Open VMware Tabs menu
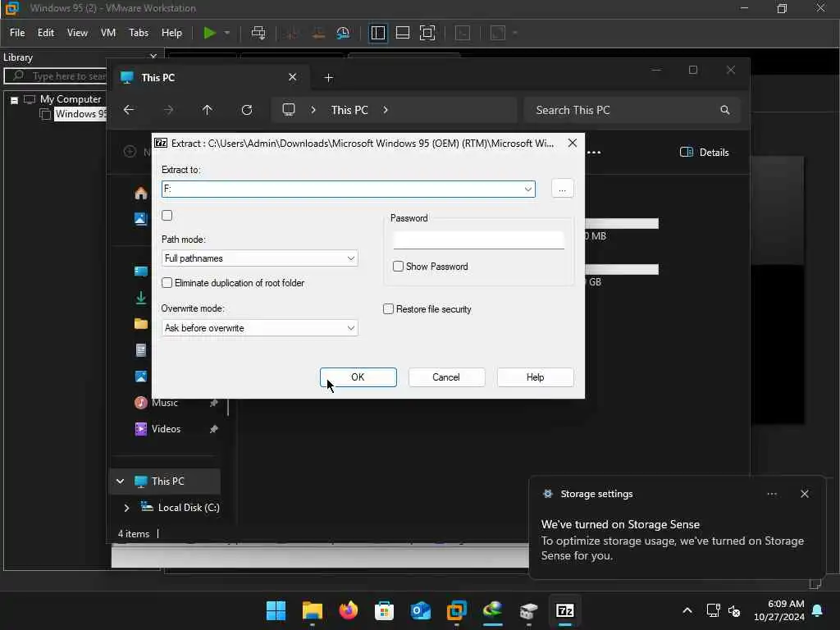 point(138,33)
